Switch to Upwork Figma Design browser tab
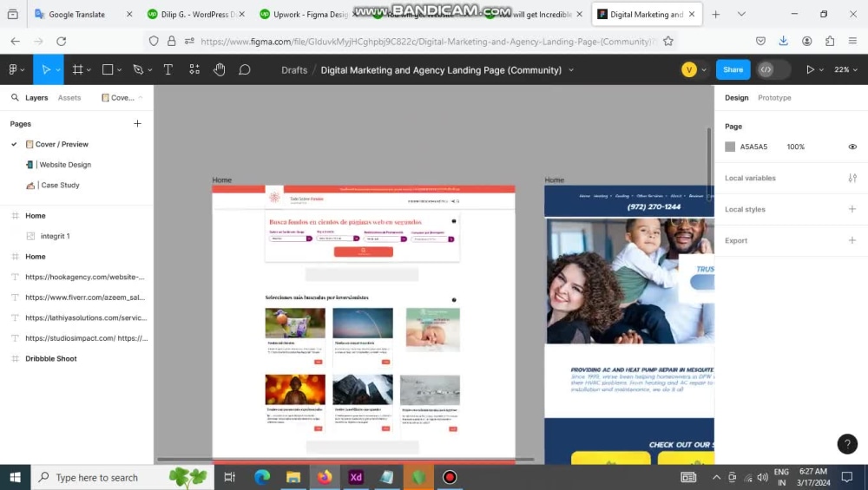Screen dimensions: 868x490 click(307, 15)
